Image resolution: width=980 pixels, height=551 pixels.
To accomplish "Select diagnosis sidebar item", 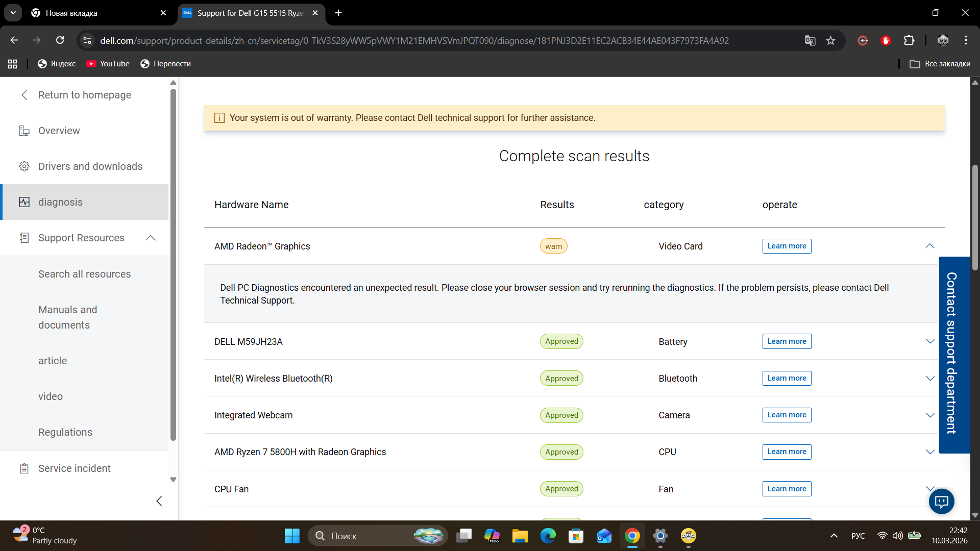I will coord(84,202).
